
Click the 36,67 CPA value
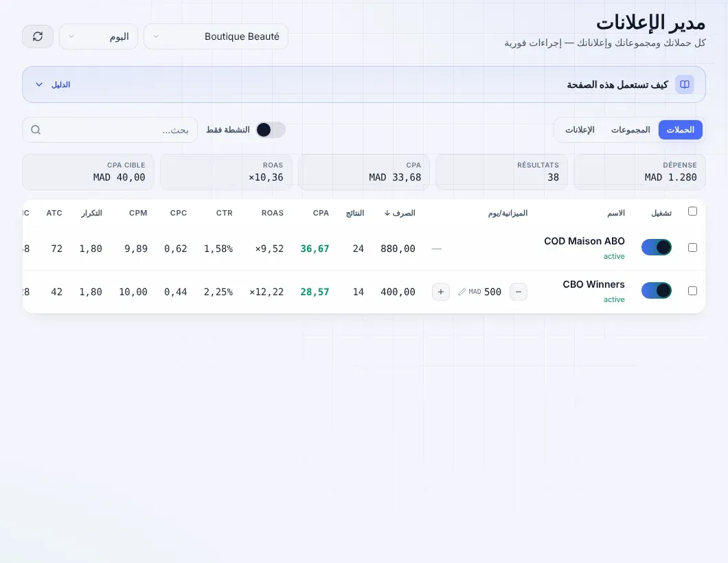tap(315, 249)
